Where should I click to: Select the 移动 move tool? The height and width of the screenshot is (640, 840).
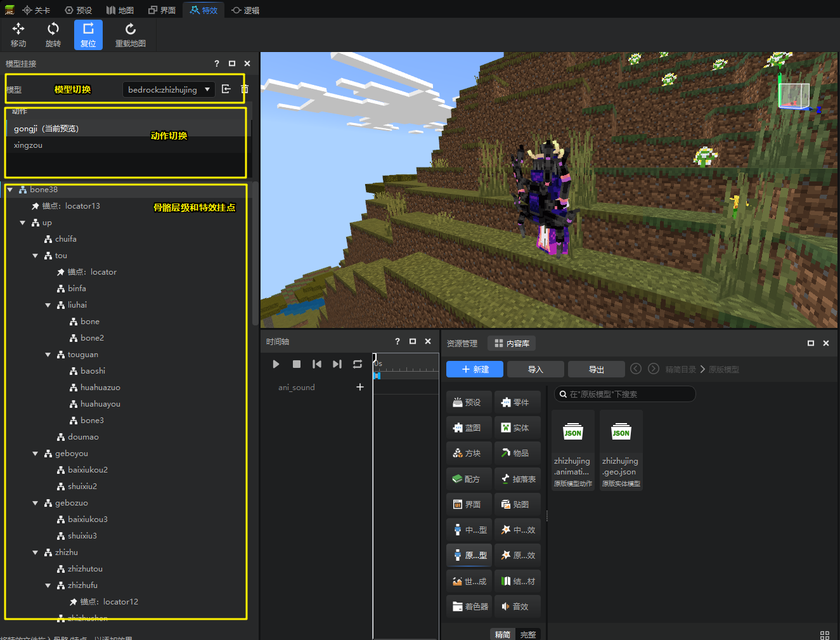[18, 34]
